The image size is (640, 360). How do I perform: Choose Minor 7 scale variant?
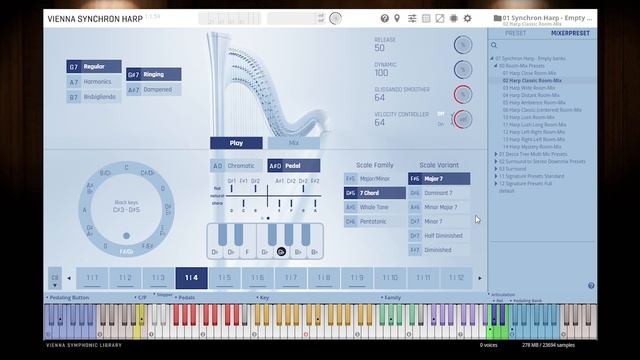439,222
